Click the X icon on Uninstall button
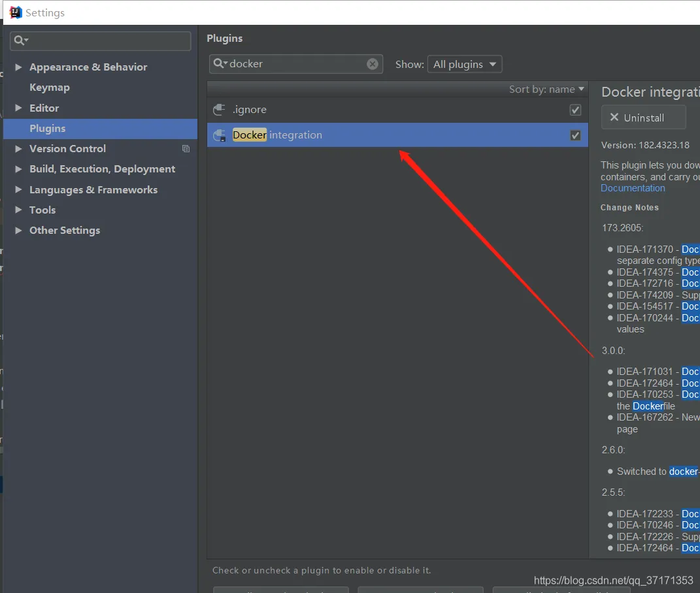This screenshot has height=593, width=700. click(x=614, y=118)
